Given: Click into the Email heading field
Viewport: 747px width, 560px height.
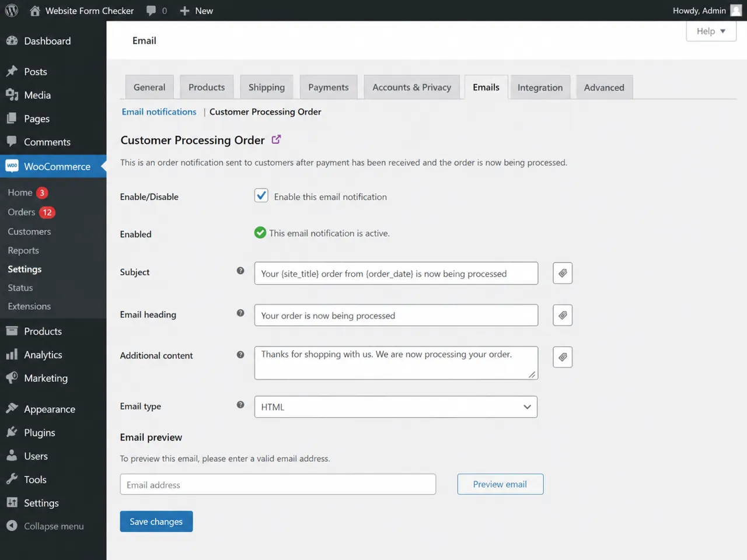Looking at the screenshot, I should (396, 315).
